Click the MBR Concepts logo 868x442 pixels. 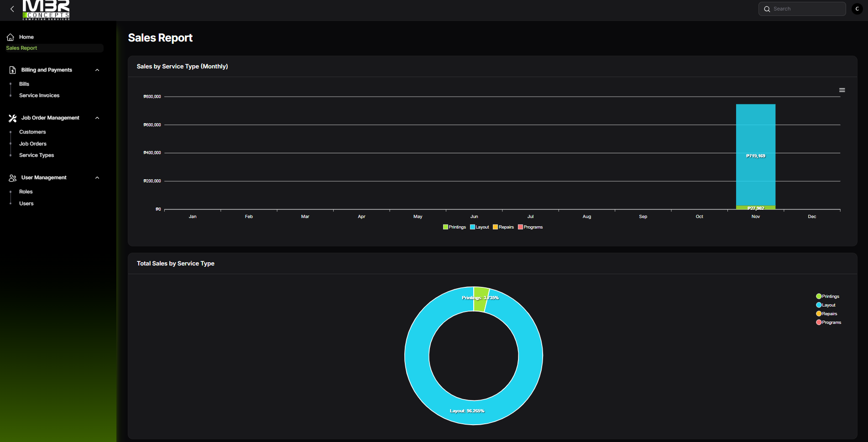click(46, 10)
